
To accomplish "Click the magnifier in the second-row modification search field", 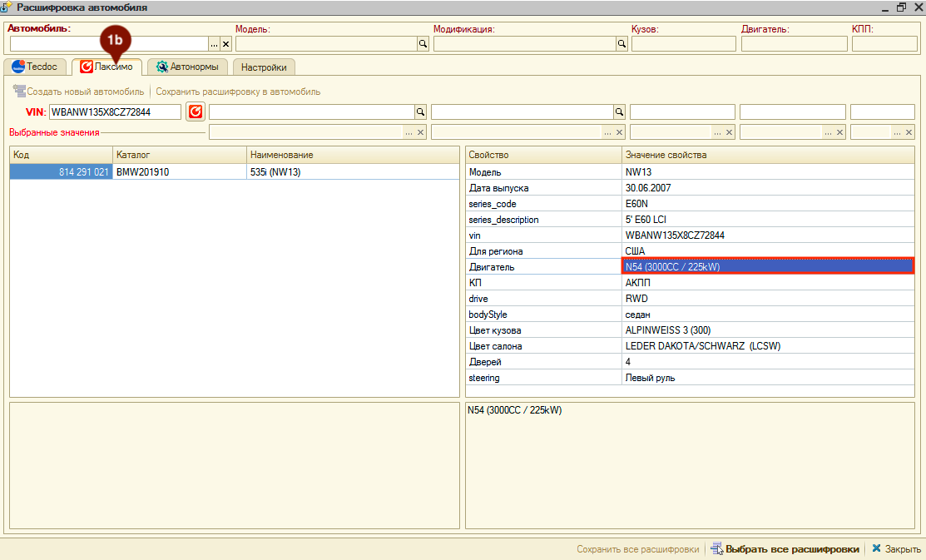I will point(619,112).
